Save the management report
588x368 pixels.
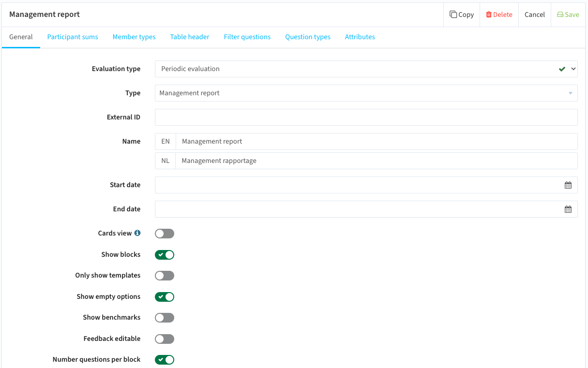pyautogui.click(x=568, y=15)
